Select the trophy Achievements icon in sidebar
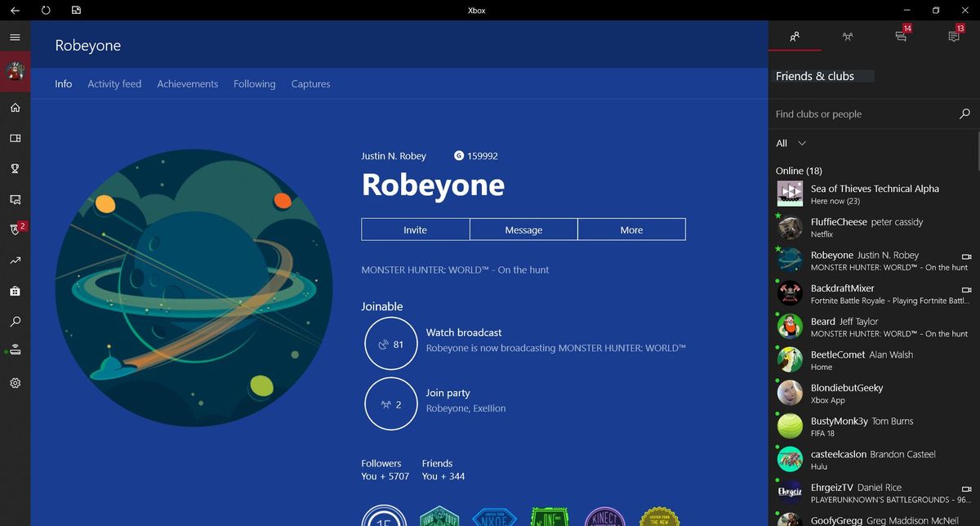This screenshot has width=980, height=526. pos(15,168)
